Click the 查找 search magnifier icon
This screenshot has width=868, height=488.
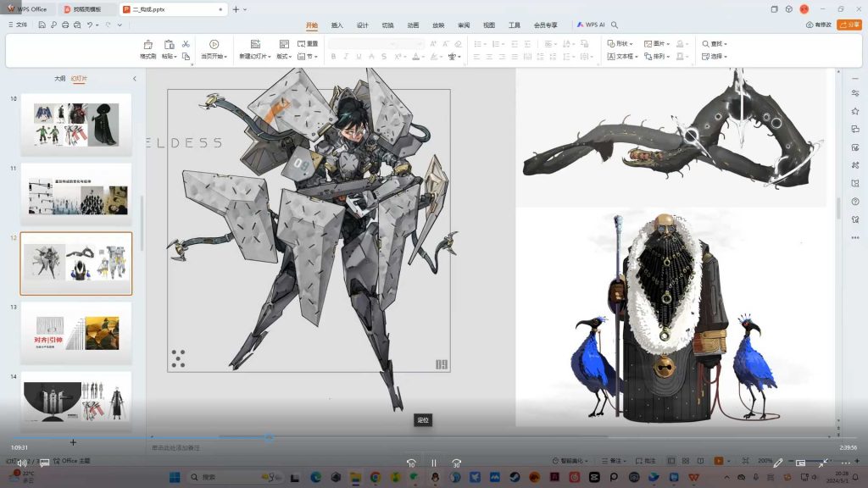(706, 43)
